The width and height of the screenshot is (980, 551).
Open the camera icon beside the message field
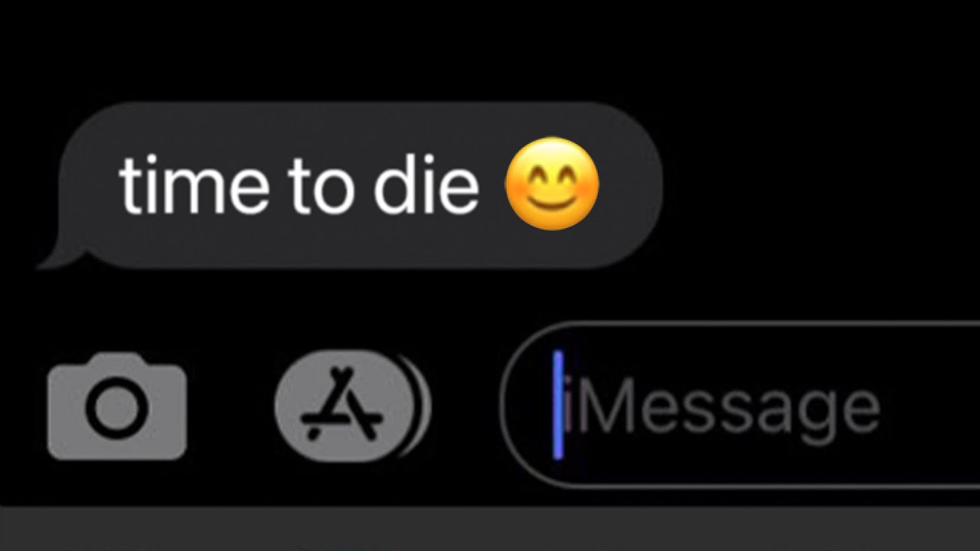click(117, 406)
